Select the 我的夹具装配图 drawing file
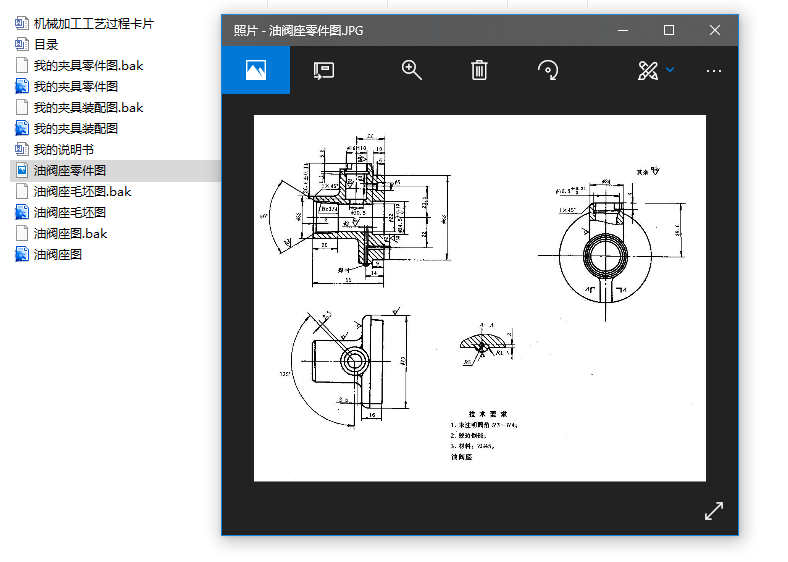 coord(76,128)
